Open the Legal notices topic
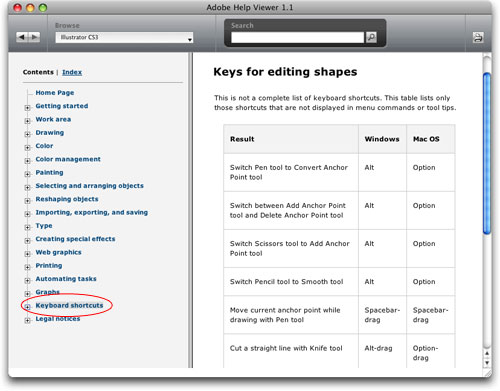This screenshot has height=391, width=500. pos(58,319)
